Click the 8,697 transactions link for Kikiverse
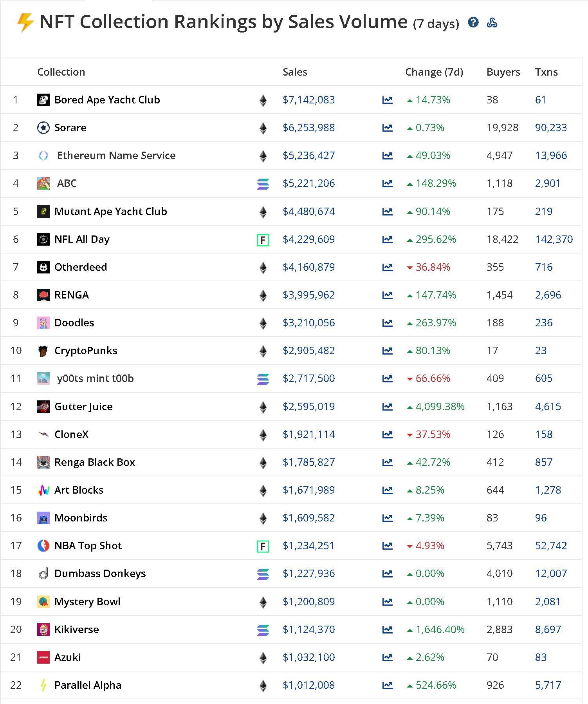588x704 pixels. (x=548, y=630)
